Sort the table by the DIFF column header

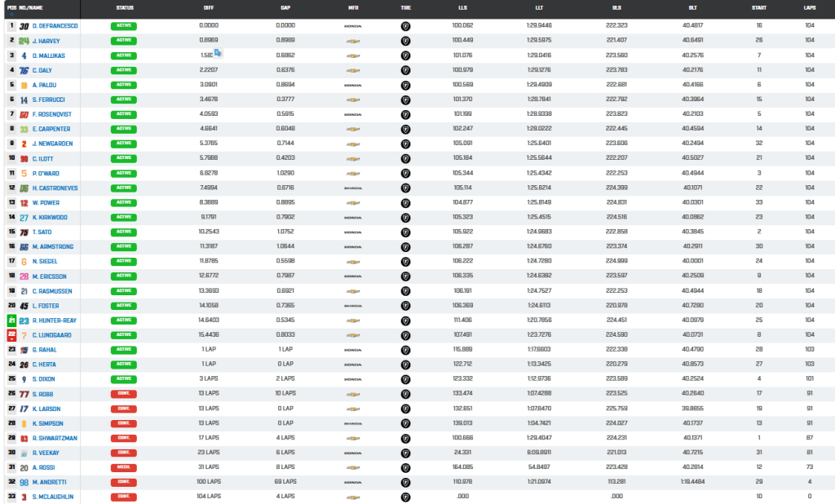tap(209, 8)
